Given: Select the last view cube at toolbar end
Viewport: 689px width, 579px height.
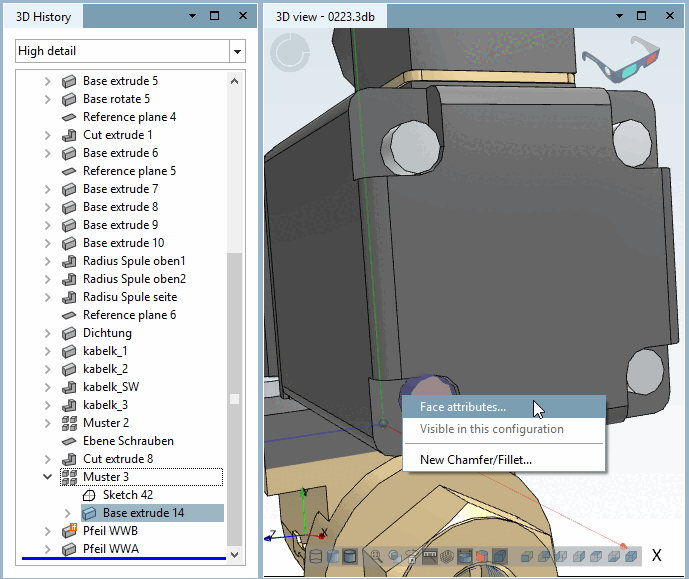Looking at the screenshot, I should 631,557.
